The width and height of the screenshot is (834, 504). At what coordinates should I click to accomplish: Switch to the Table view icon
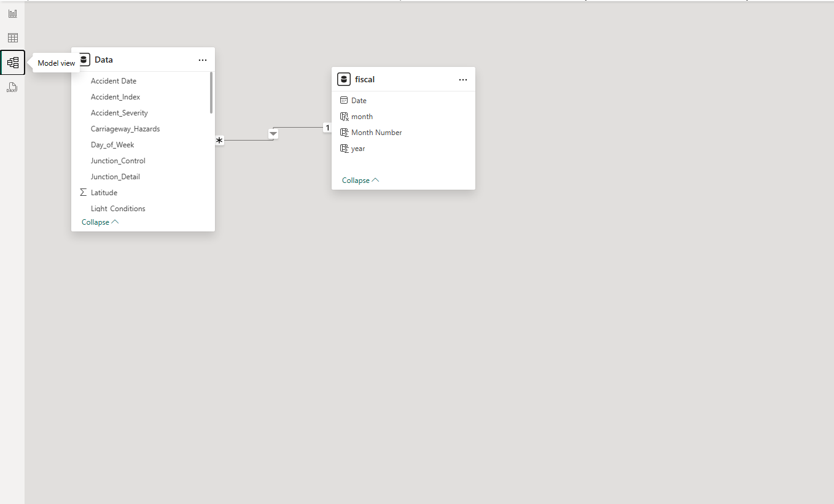pyautogui.click(x=12, y=38)
